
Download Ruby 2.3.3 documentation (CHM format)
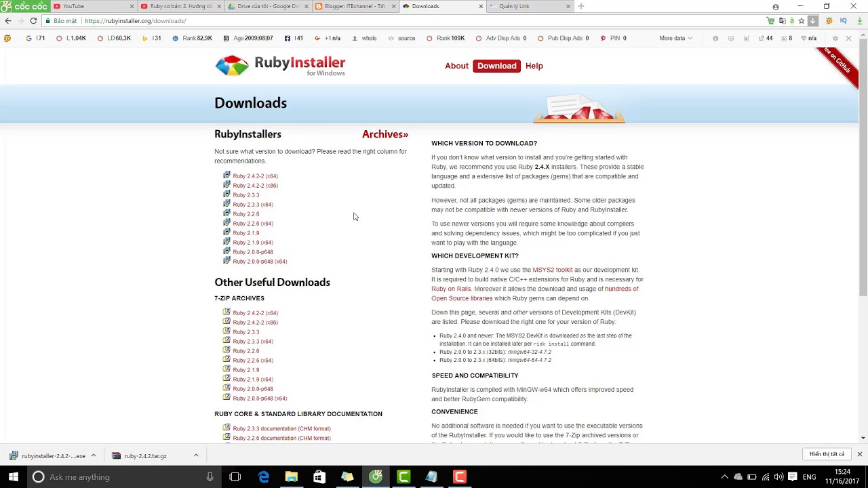[x=281, y=428]
